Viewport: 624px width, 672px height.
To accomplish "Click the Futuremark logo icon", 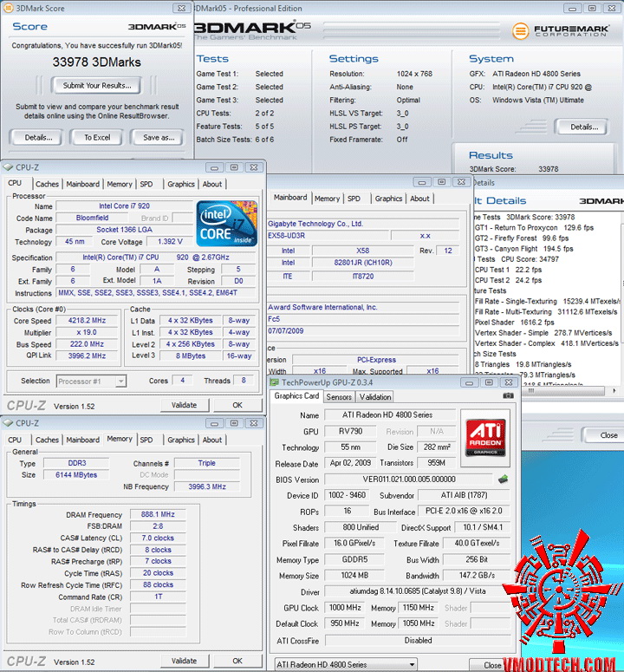I will (x=520, y=31).
